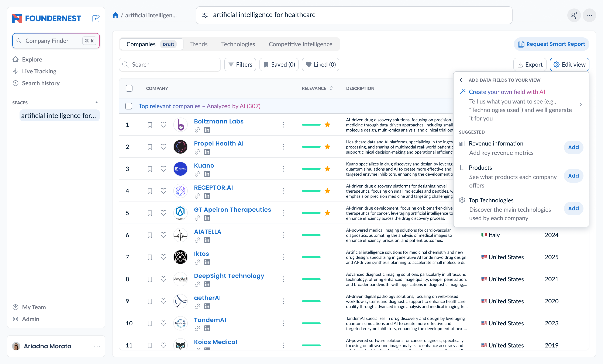Sort by Relevance column arrows
603x364 pixels.
pos(331,88)
